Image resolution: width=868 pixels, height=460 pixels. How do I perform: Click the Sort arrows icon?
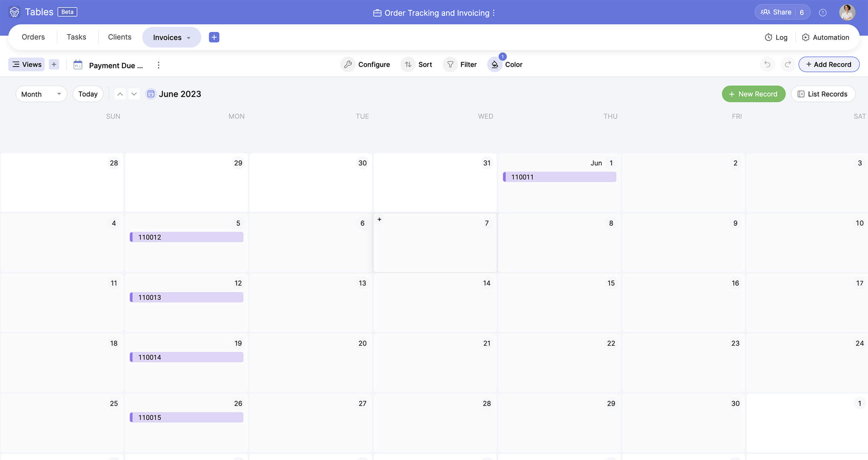tap(408, 65)
